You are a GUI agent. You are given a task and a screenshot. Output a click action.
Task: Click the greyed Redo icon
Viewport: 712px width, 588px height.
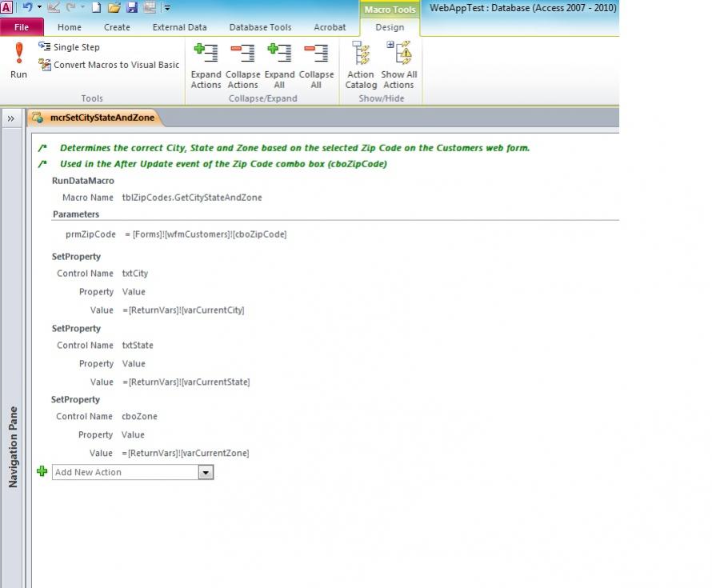(70, 7)
